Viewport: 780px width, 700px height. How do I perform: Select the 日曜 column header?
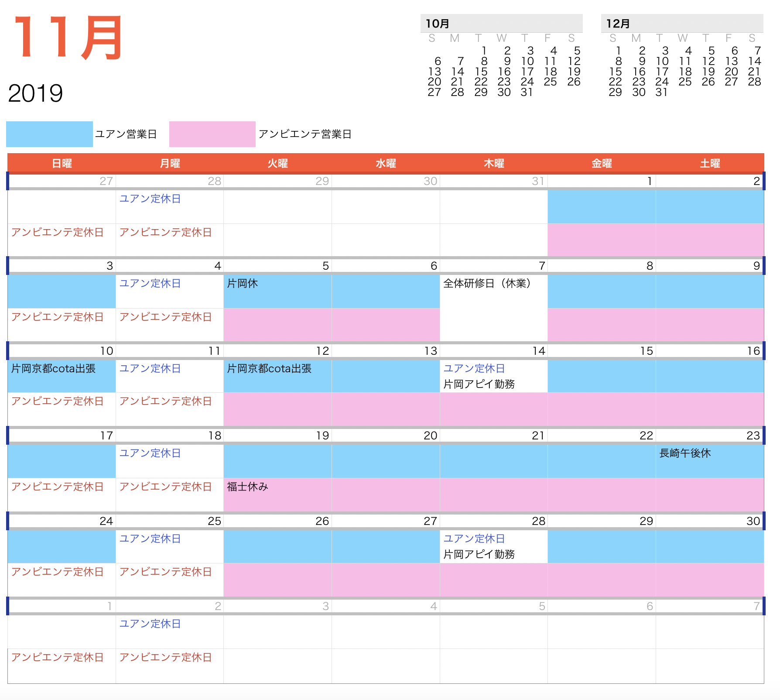pos(62,164)
